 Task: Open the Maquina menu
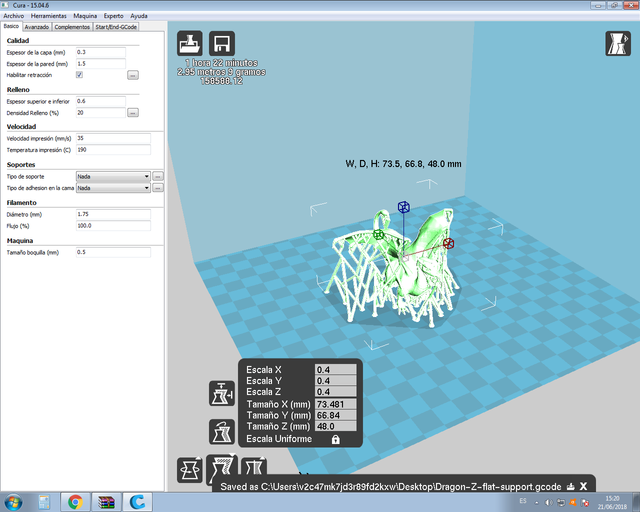coord(85,16)
